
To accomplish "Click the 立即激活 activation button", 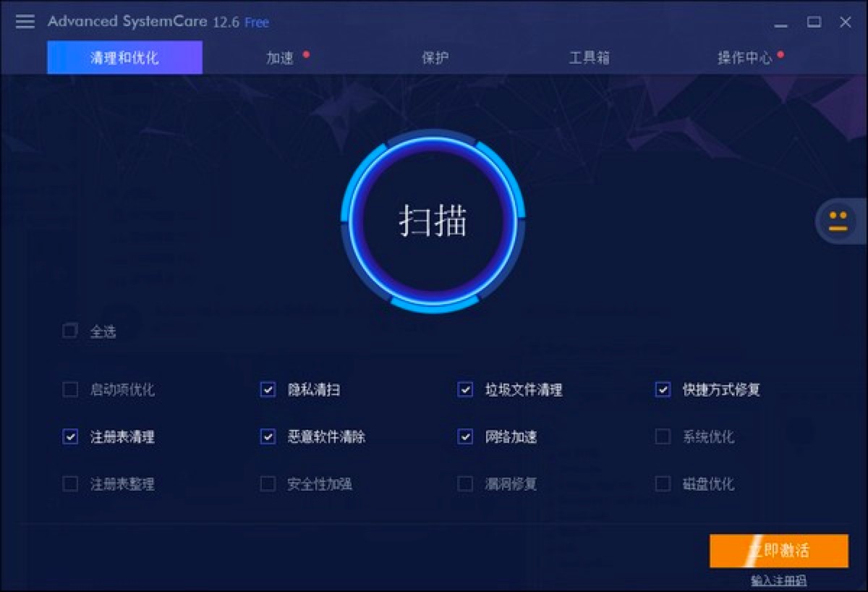I will pyautogui.click(x=779, y=551).
